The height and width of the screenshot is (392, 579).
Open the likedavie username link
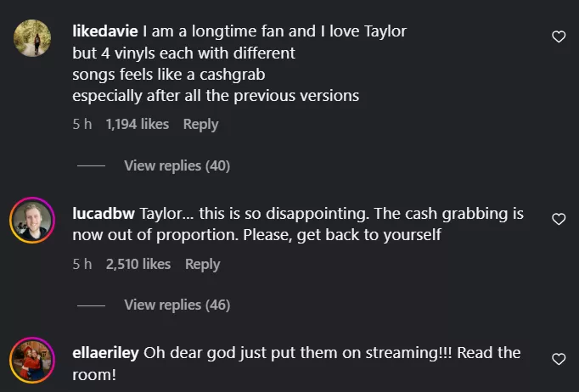click(x=106, y=31)
